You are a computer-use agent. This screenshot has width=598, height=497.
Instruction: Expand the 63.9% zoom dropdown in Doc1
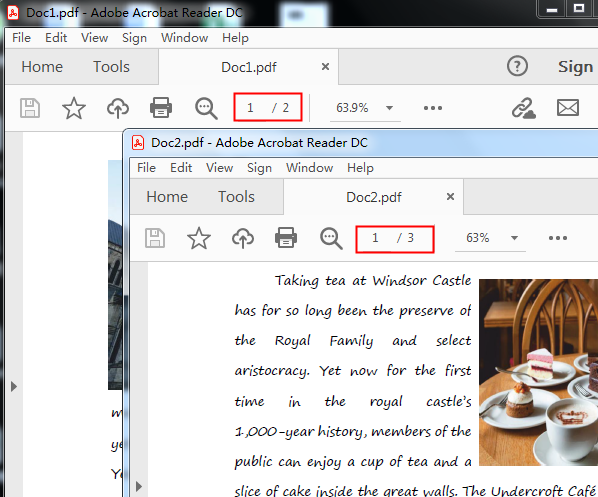[389, 108]
